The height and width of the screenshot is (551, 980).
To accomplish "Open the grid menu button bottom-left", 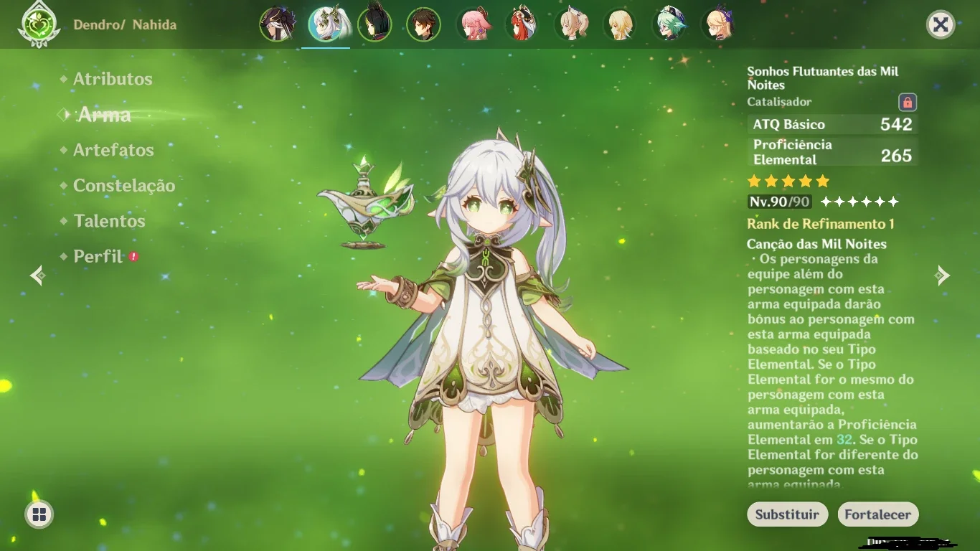I will pos(39,514).
